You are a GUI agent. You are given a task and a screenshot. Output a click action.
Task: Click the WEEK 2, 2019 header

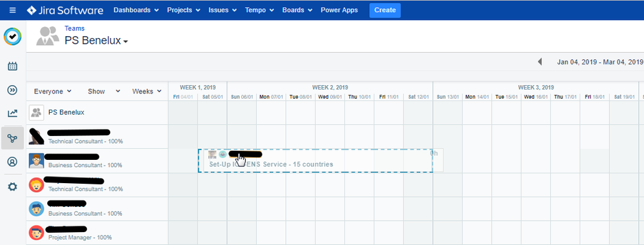pos(330,88)
